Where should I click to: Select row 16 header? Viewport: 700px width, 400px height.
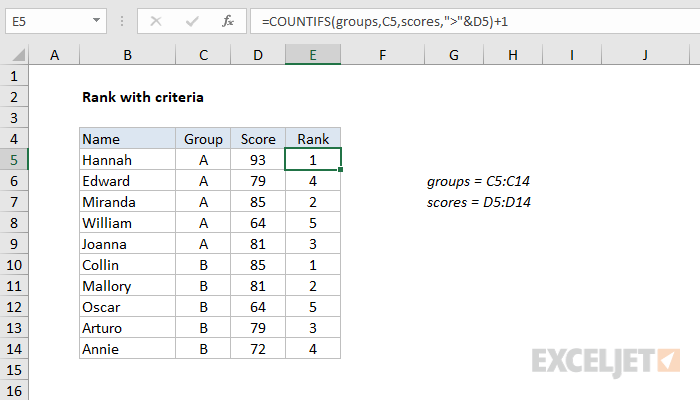pos(14,391)
